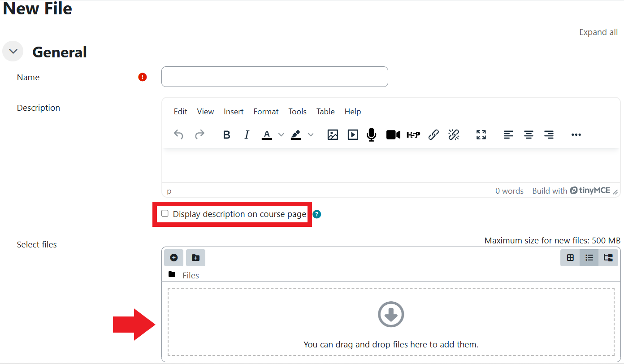Click the H5P content icon
The height and width of the screenshot is (364, 624).
tap(413, 134)
